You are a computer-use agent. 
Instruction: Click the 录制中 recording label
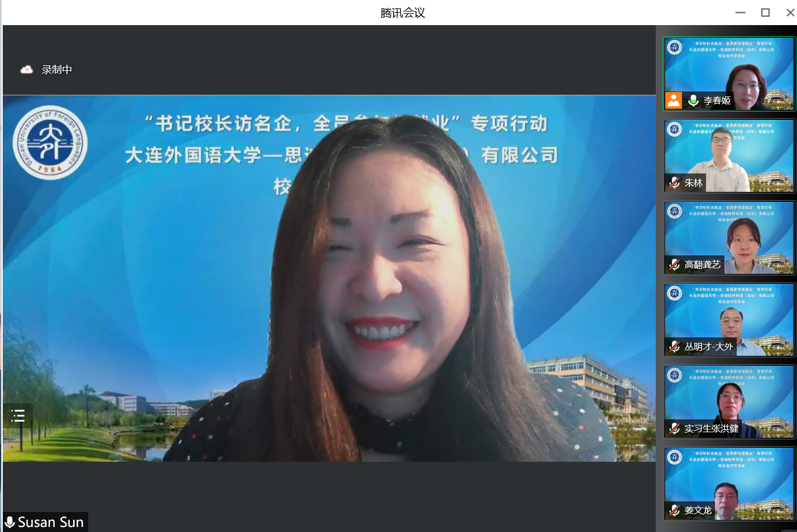point(57,70)
